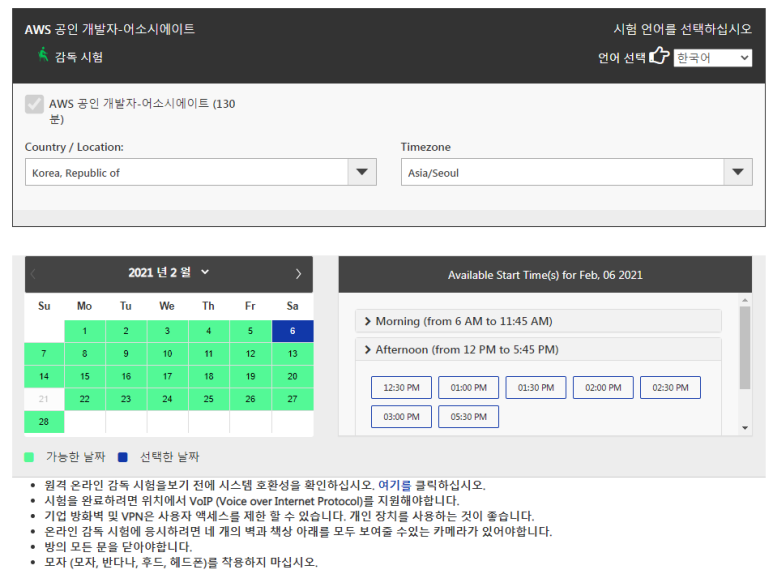The width and height of the screenshot is (773, 574).
Task: Choose the 01:30 PM start time
Action: (536, 388)
